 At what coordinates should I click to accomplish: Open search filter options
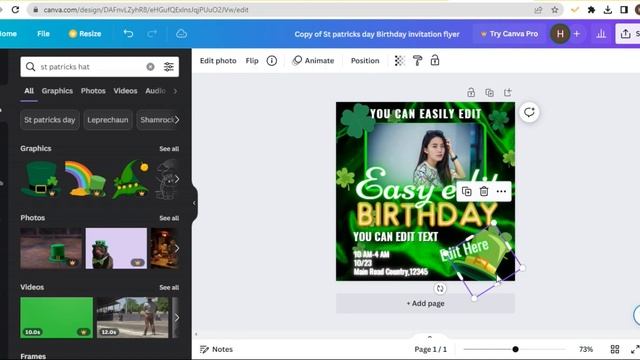(169, 67)
